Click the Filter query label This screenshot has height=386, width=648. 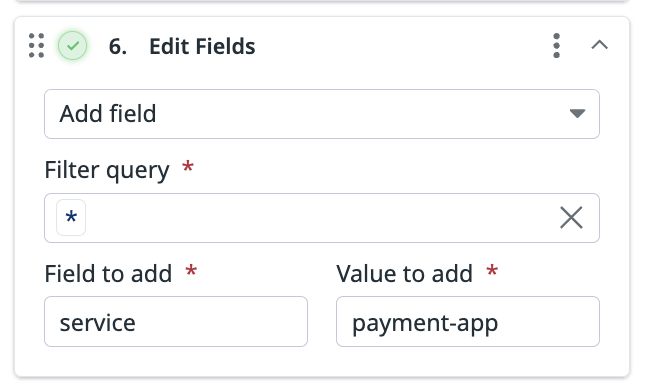point(107,170)
